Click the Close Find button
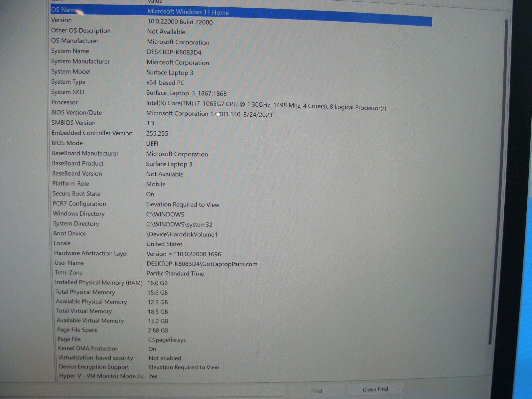Viewport: 532px width, 399px height. [x=375, y=389]
